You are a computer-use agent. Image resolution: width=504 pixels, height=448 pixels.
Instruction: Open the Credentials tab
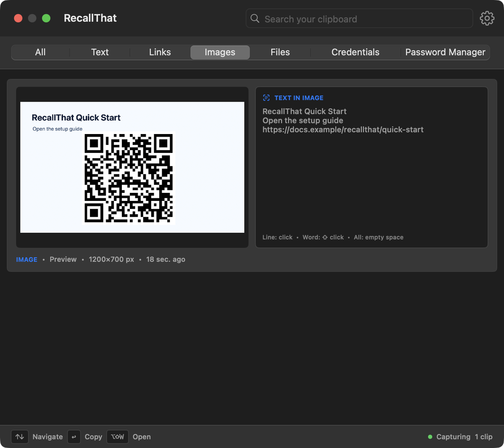coord(355,53)
